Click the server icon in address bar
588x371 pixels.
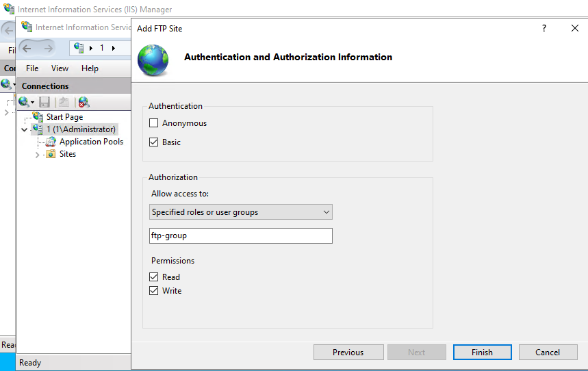[x=79, y=48]
